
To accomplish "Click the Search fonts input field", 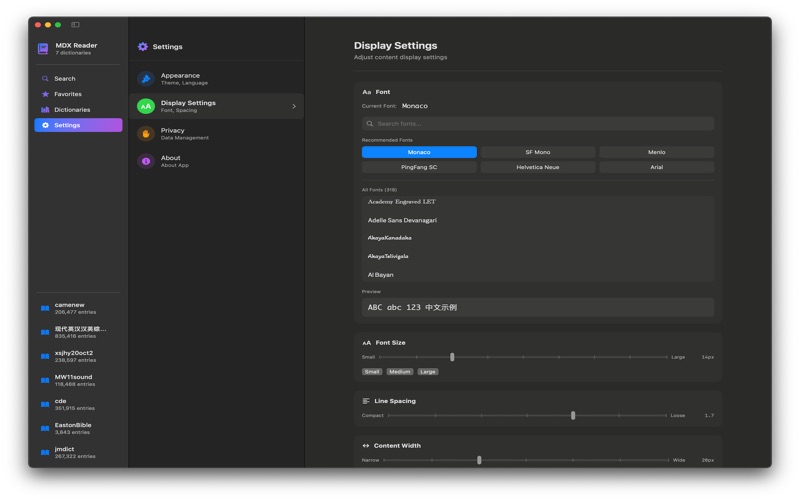I will pos(540,124).
